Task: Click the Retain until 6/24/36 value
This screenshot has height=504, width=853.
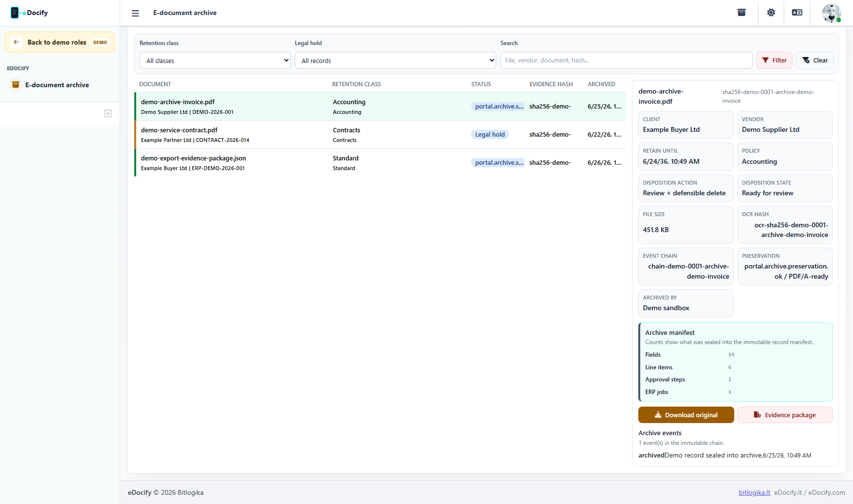Action: [671, 161]
